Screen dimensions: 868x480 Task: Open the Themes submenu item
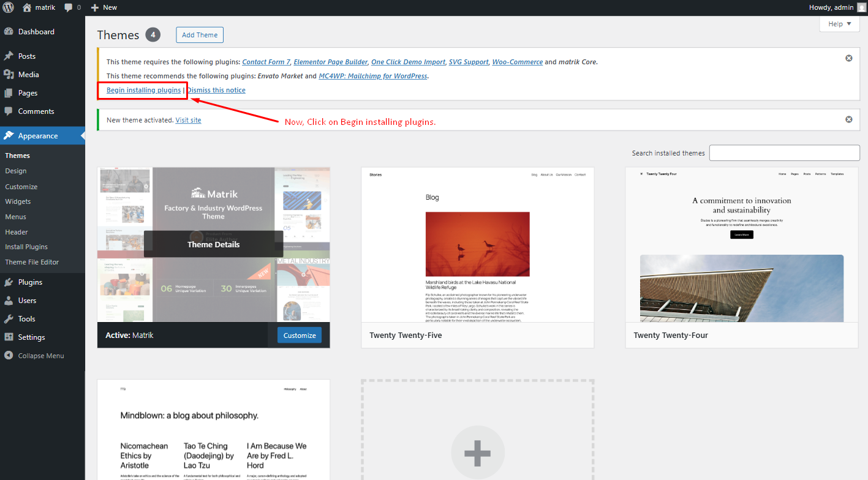18,156
